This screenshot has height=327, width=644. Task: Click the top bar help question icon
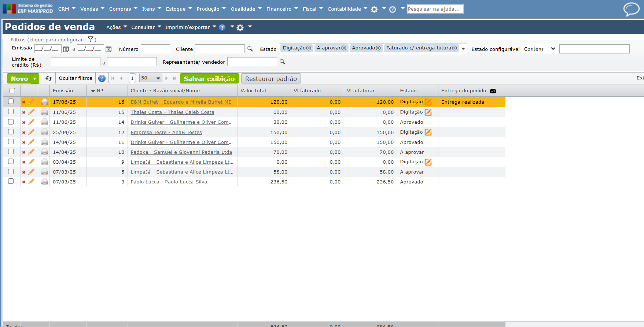pyautogui.click(x=393, y=10)
